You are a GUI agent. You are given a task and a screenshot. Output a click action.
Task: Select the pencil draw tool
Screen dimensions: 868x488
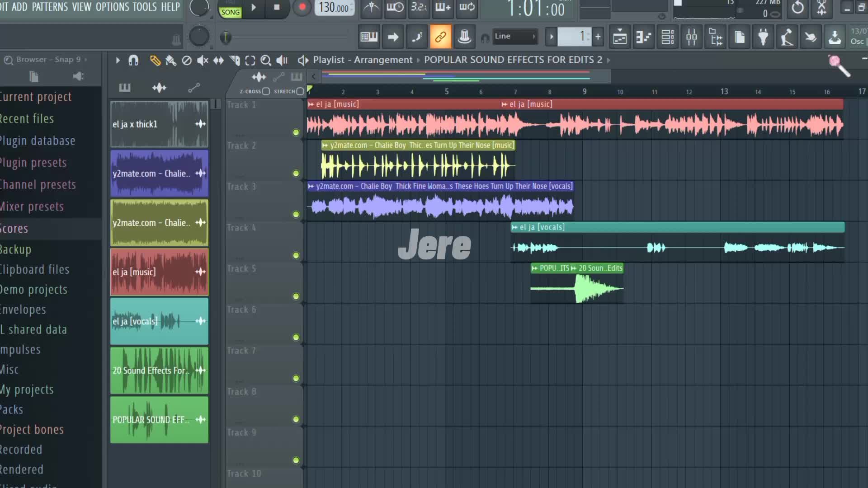pyautogui.click(x=155, y=60)
